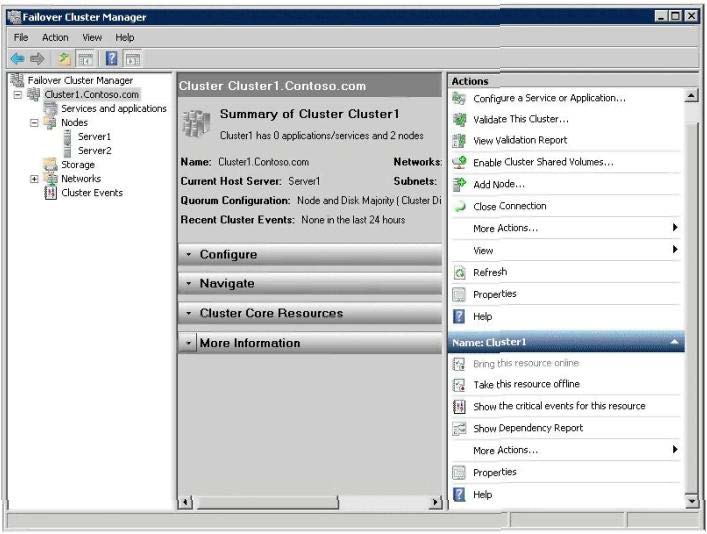Select Storage in the console tree
The image size is (707, 534).
78,165
